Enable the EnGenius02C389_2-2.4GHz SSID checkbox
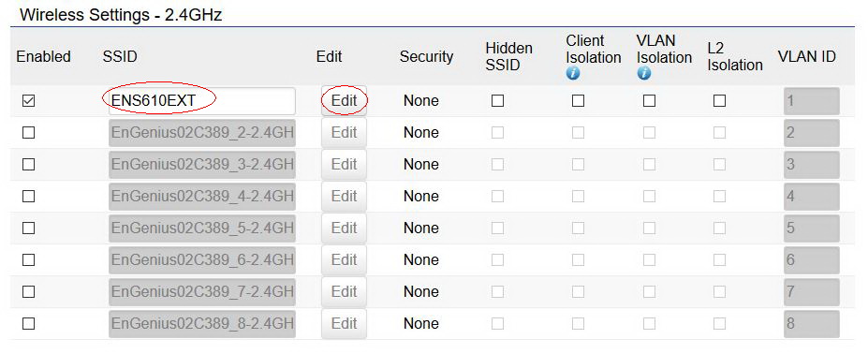 [x=28, y=132]
